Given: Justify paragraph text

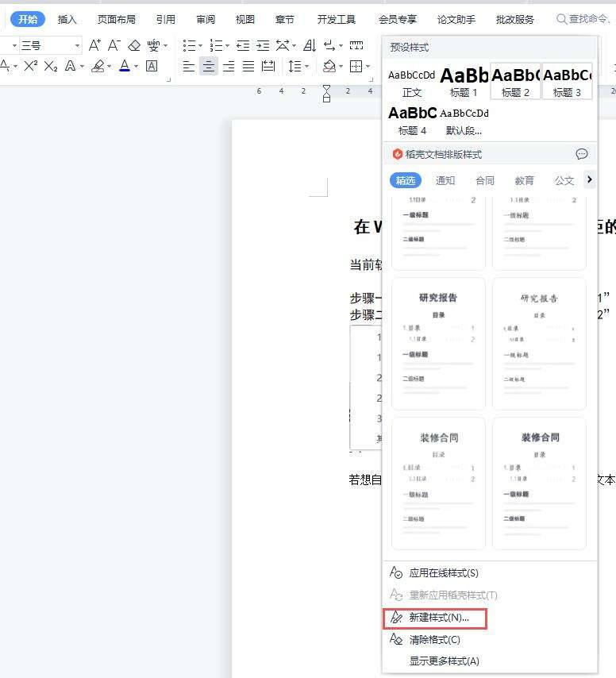Looking at the screenshot, I should [x=248, y=66].
